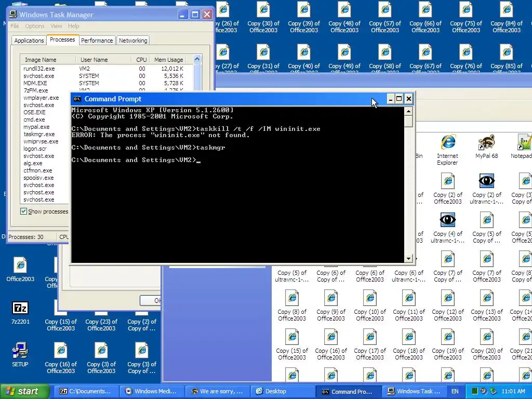Sort processes by Mem Usage column
This screenshot has height=399, width=532.
point(169,60)
